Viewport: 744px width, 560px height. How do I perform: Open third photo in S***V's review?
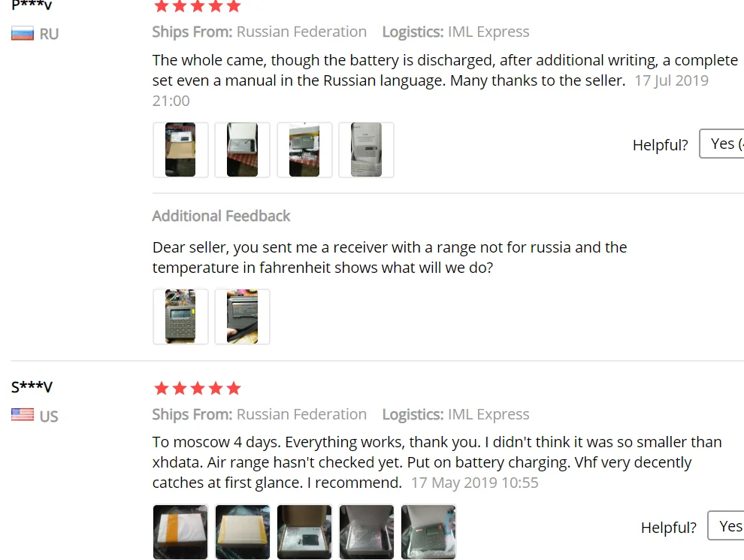pyautogui.click(x=304, y=531)
